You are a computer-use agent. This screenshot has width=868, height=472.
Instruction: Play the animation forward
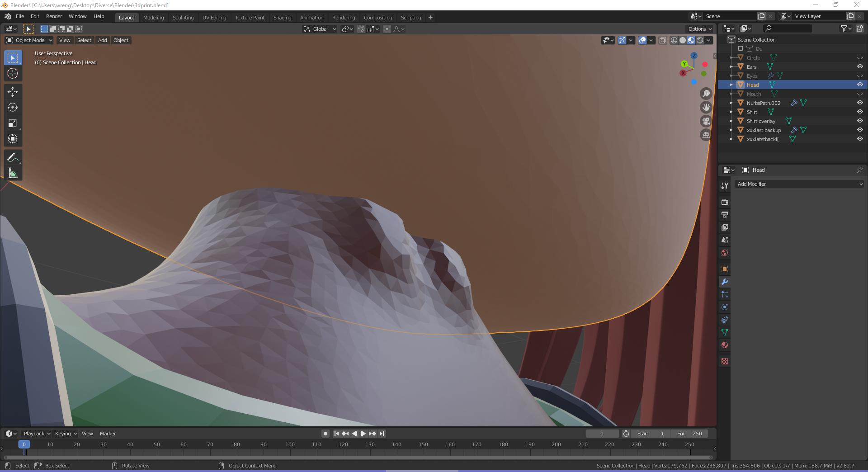click(363, 434)
